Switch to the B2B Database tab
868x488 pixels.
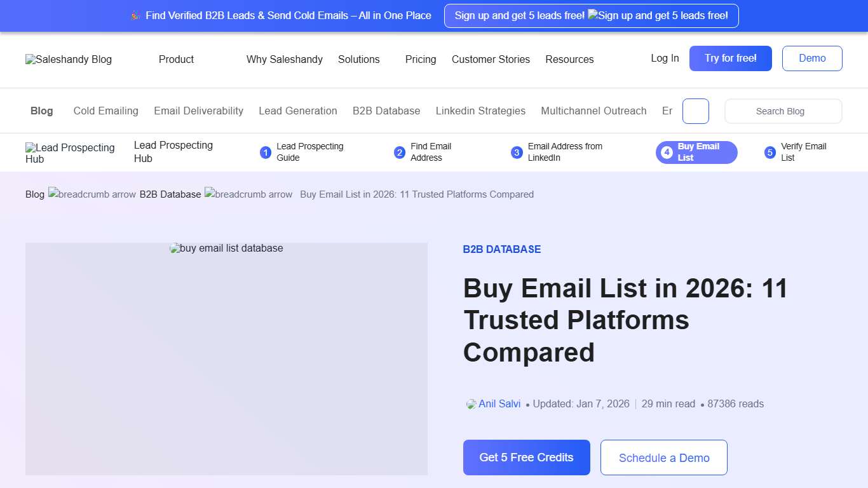click(x=386, y=111)
